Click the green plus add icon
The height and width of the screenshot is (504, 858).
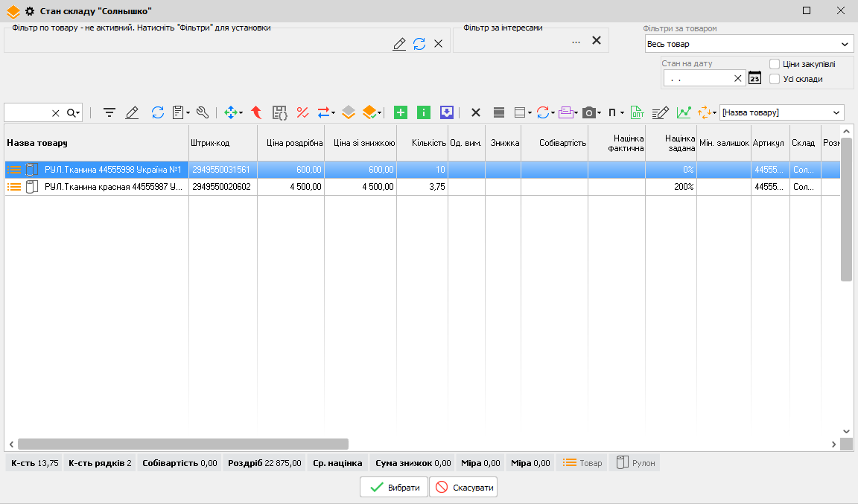click(401, 112)
